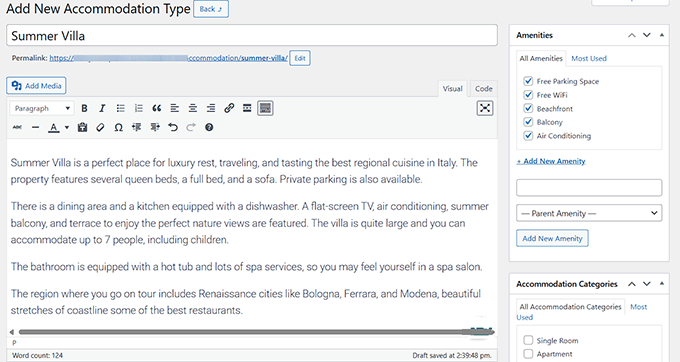
Task: Click the new amenity name field
Action: pyautogui.click(x=589, y=188)
